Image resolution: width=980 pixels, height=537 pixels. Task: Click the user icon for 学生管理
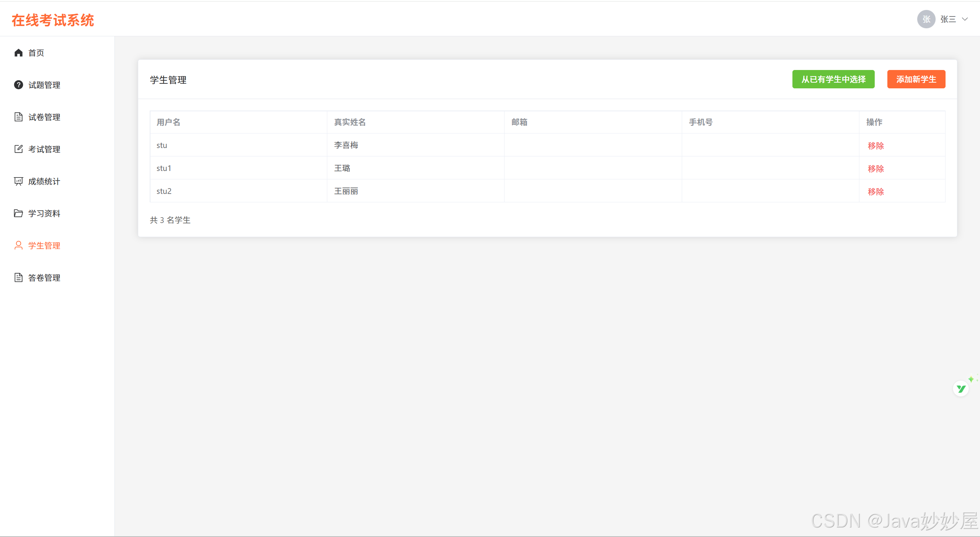tap(18, 246)
